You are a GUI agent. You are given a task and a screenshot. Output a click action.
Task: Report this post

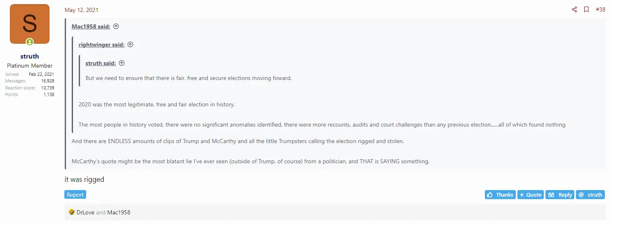tap(75, 195)
